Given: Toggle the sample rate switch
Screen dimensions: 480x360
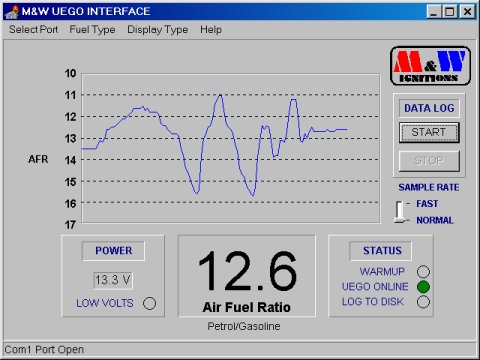Looking at the screenshot, I should click(x=400, y=212).
